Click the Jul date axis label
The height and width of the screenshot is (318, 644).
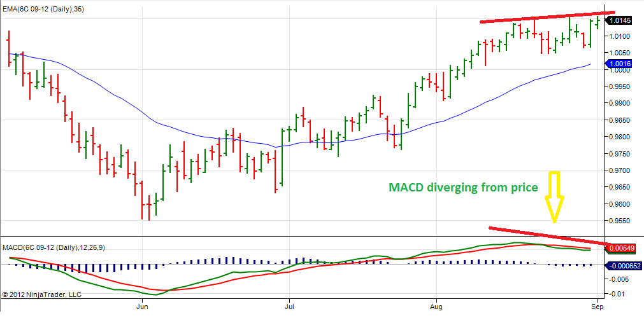coord(289,307)
